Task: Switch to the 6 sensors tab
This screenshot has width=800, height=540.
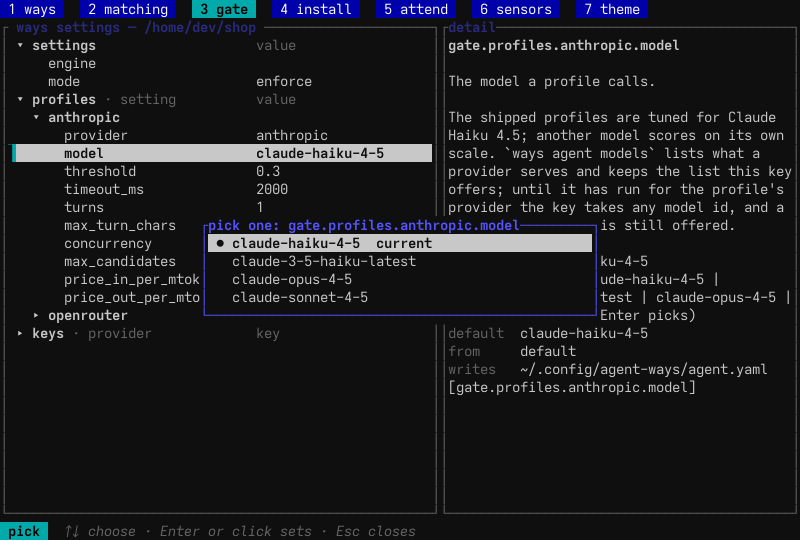Action: [x=516, y=9]
